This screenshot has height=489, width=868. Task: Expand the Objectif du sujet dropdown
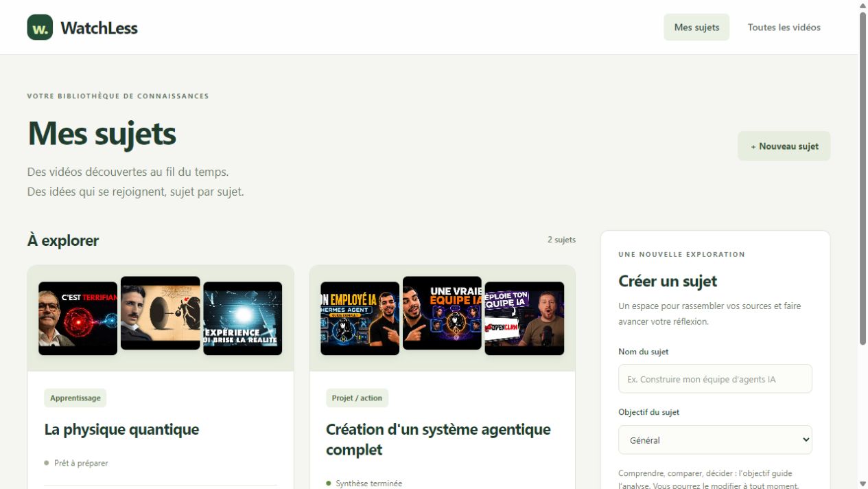[715, 440]
